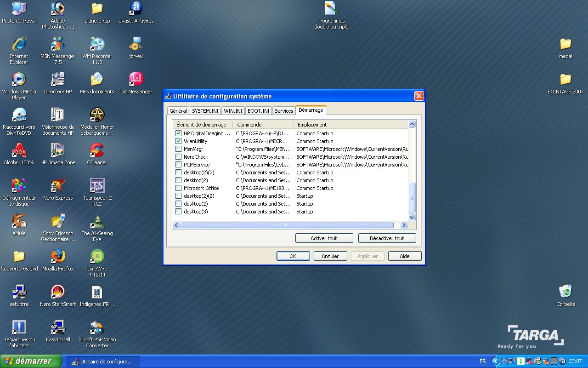588x368 pixels.
Task: Open help with the Aide button
Action: tap(405, 256)
